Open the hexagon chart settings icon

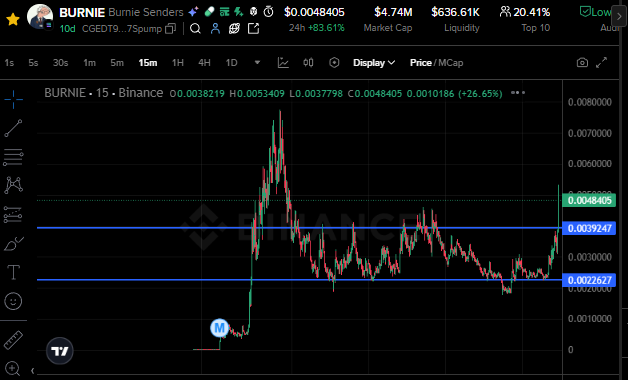click(x=334, y=62)
